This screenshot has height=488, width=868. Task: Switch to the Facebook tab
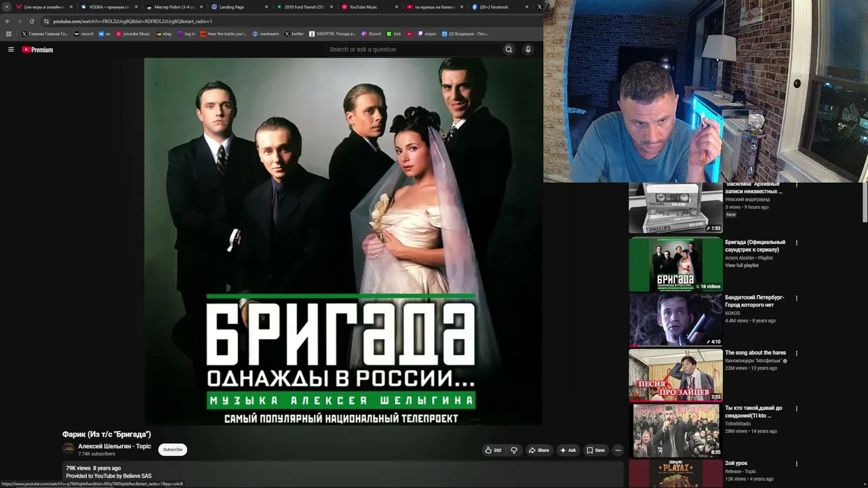tap(499, 7)
